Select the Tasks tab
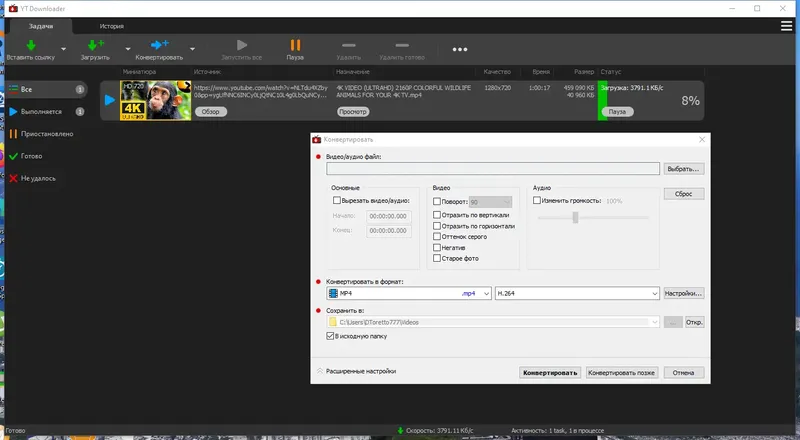The height and width of the screenshot is (440, 800). pyautogui.click(x=41, y=26)
